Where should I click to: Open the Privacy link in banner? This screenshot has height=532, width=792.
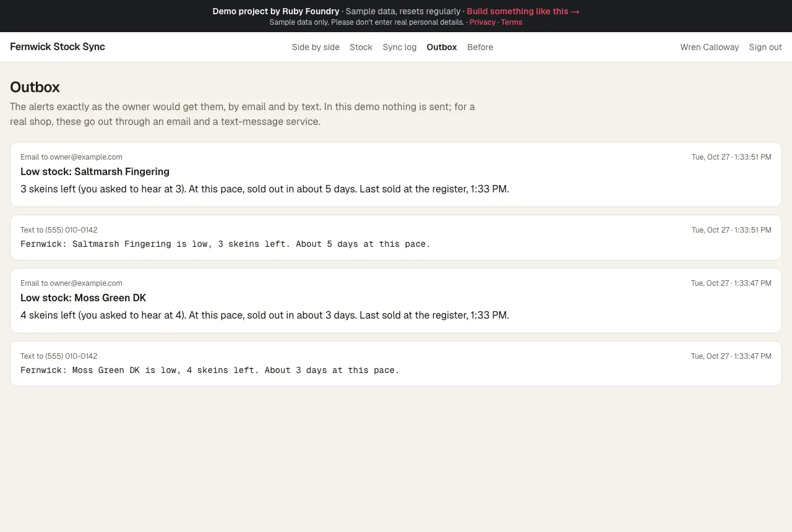coord(483,22)
